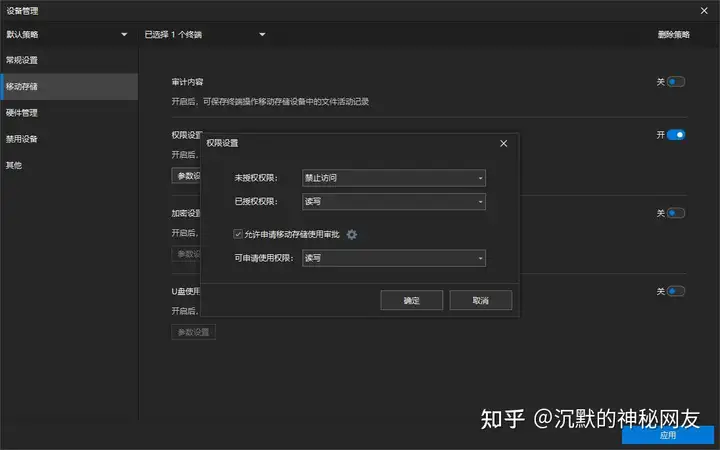Click the 取消 button
This screenshot has width=720, height=450.
click(x=480, y=300)
